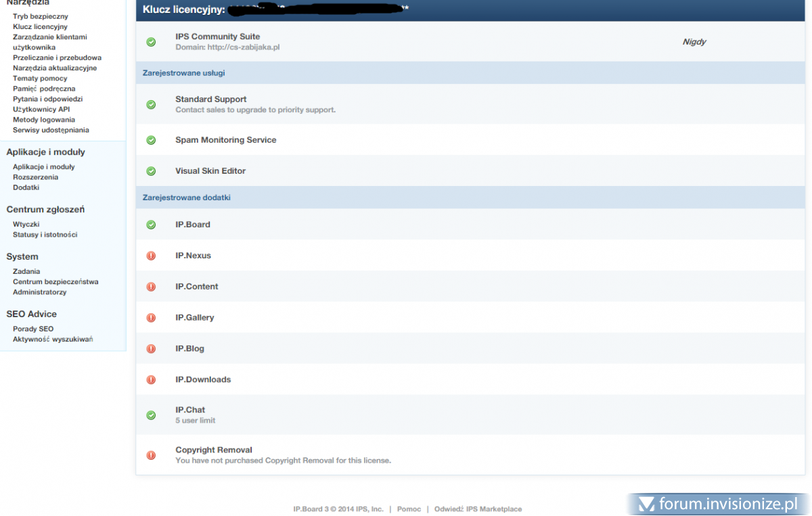The height and width of the screenshot is (516, 812).
Task: Click the Pomoc link in footer
Action: pyautogui.click(x=409, y=509)
